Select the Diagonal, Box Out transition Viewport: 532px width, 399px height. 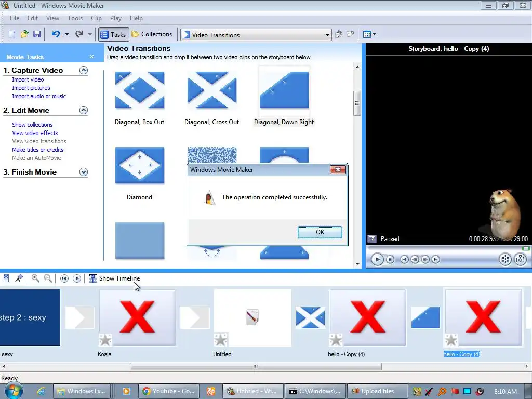139,90
